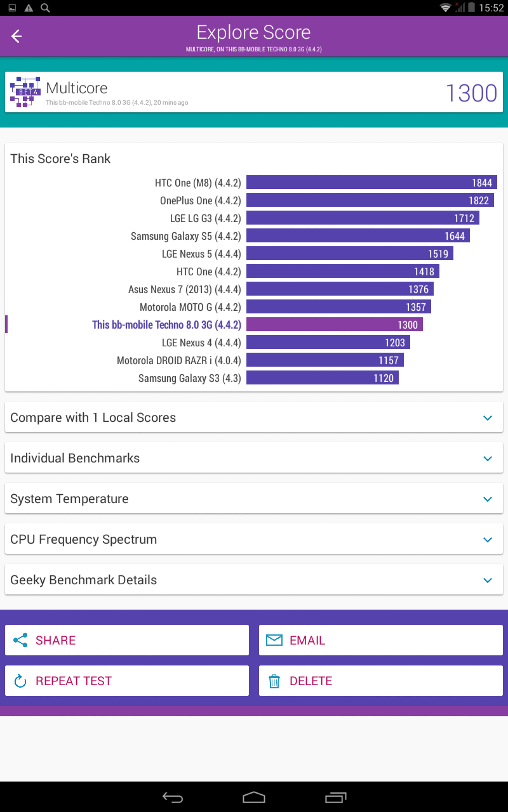Tap the Android back navigation icon
This screenshot has height=812, width=508.
click(173, 797)
